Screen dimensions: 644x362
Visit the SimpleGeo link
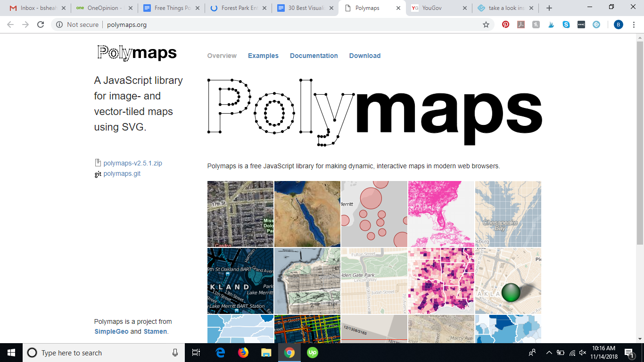click(x=111, y=331)
